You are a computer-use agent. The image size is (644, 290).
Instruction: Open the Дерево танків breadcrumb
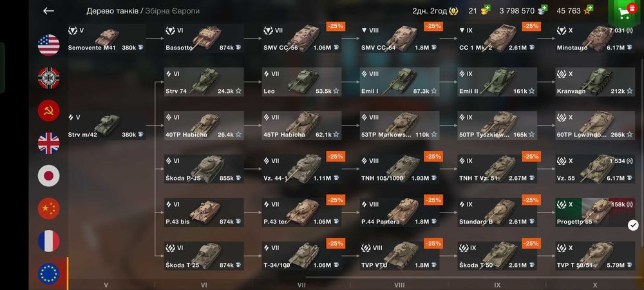coord(112,11)
